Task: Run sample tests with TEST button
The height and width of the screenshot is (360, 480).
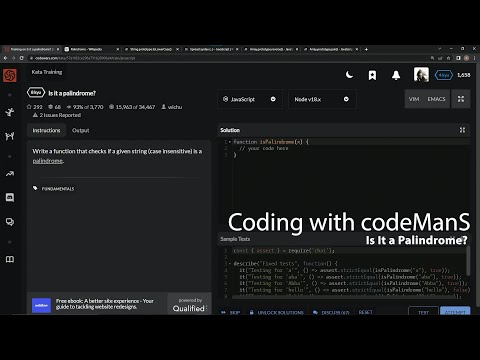Action: [423, 312]
